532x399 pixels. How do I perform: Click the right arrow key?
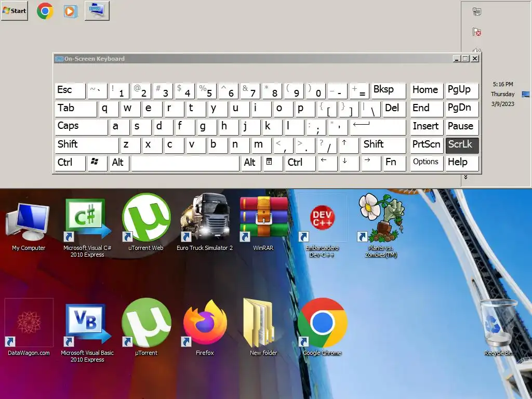point(371,163)
